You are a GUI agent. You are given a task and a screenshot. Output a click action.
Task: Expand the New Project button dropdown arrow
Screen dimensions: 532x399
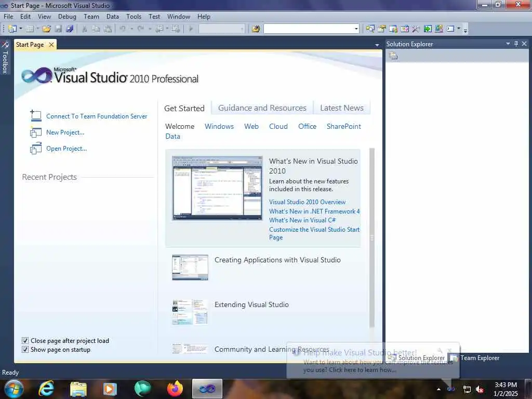[20, 29]
